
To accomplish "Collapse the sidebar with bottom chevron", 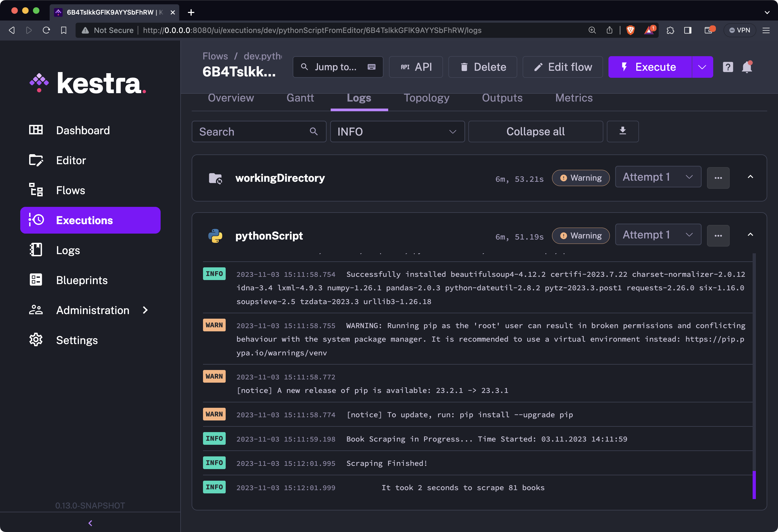I will pyautogui.click(x=90, y=523).
